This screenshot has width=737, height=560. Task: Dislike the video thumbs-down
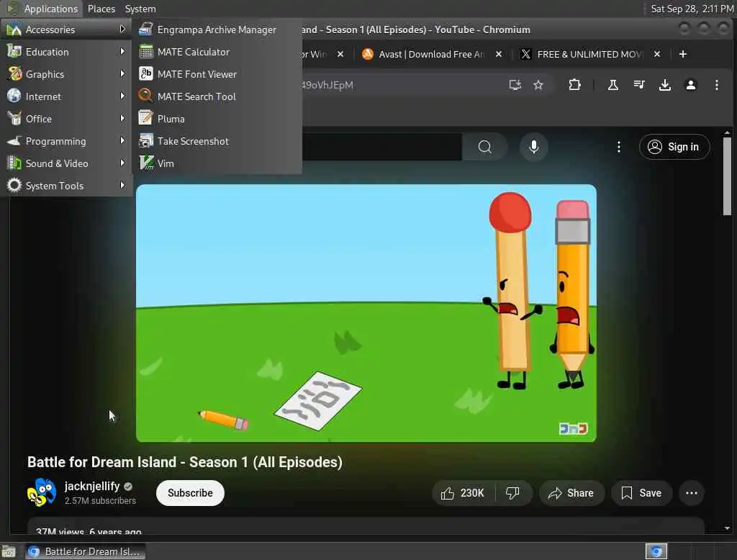click(x=512, y=493)
